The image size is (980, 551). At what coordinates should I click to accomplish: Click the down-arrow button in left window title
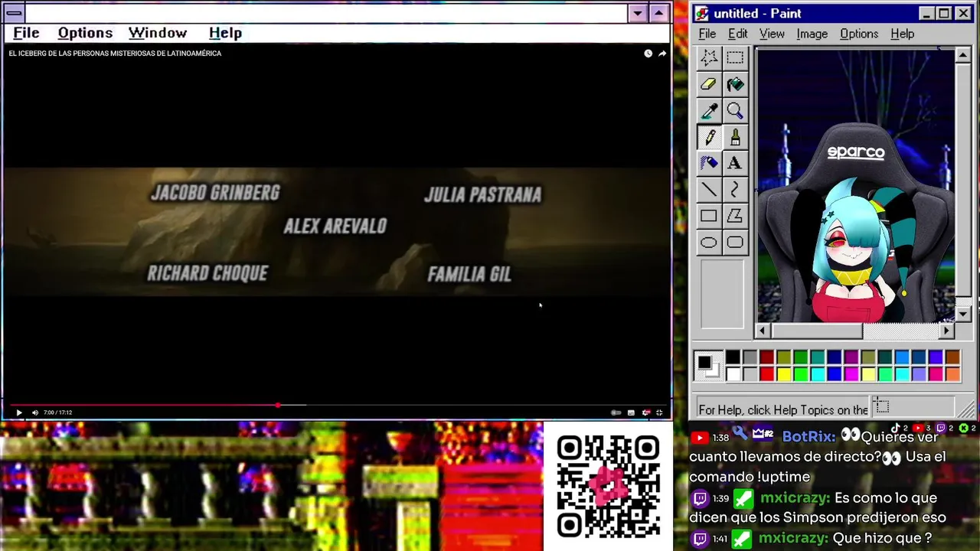tap(638, 13)
